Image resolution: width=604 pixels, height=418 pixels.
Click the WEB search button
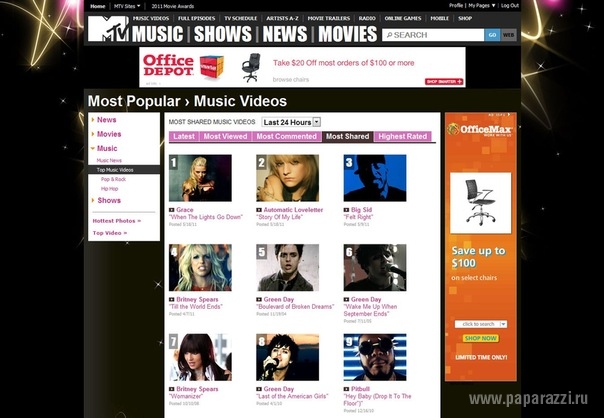[508, 35]
